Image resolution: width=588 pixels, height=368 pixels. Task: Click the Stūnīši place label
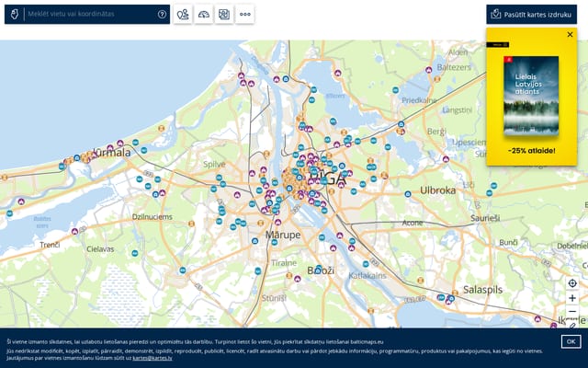pyautogui.click(x=274, y=298)
